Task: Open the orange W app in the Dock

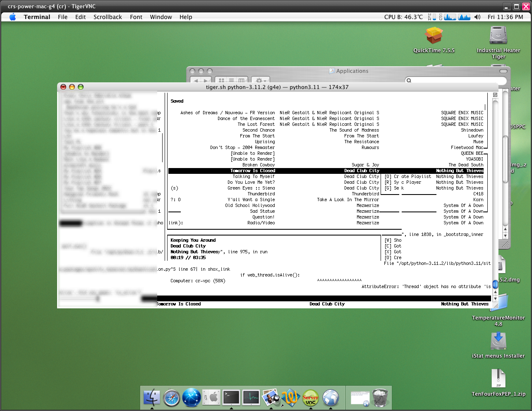Action: pyautogui.click(x=291, y=398)
